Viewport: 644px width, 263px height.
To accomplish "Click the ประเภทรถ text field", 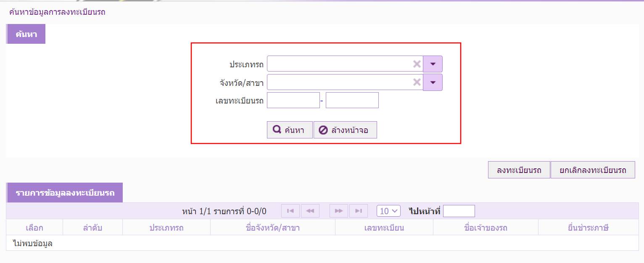I will point(338,64).
